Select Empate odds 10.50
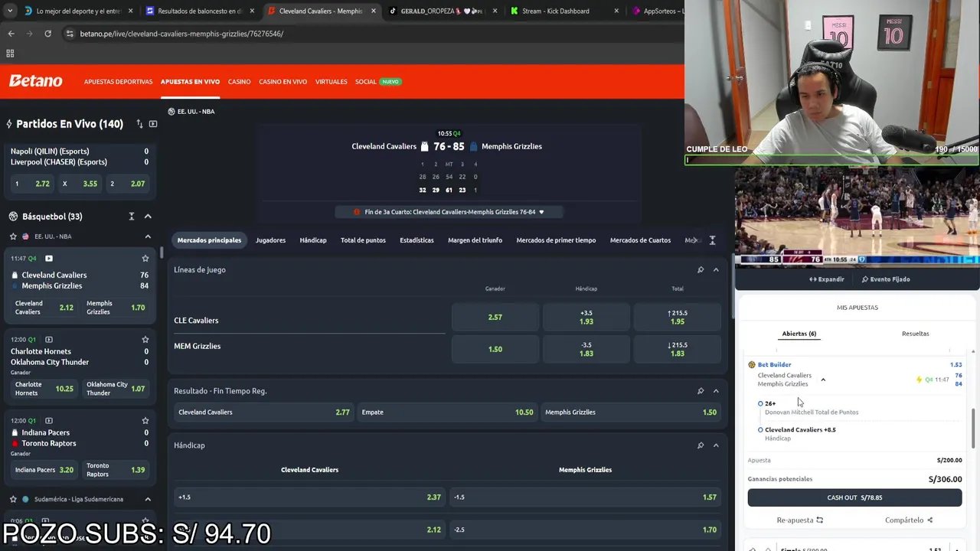Image resolution: width=980 pixels, height=551 pixels. (x=447, y=412)
